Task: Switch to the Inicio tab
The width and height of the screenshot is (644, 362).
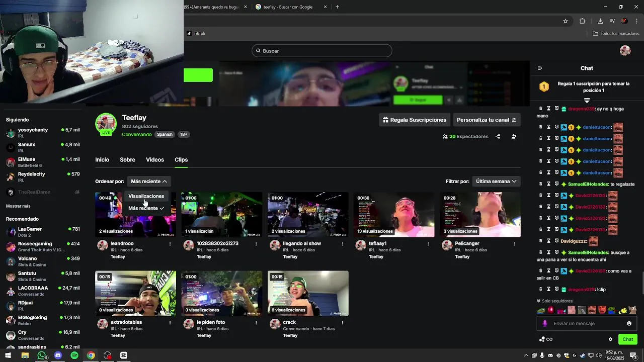Action: (102, 159)
